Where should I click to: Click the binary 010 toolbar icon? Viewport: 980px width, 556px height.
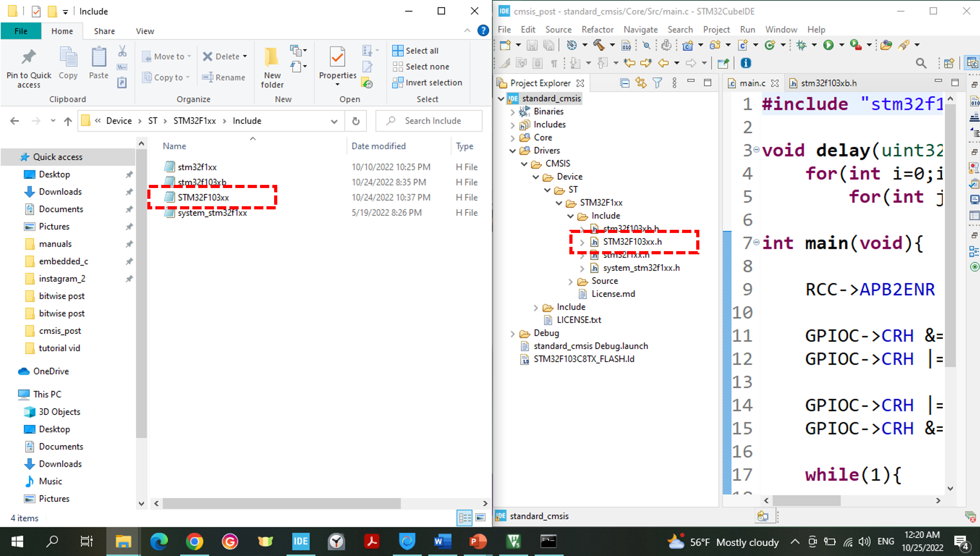(626, 45)
